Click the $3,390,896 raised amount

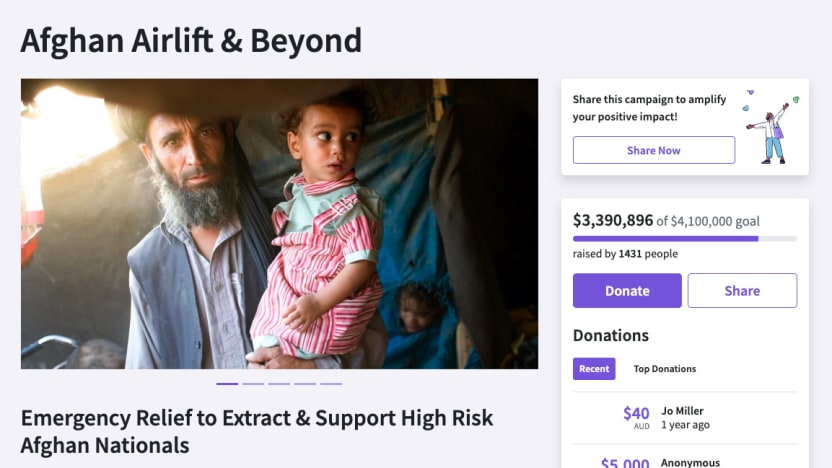(x=613, y=220)
